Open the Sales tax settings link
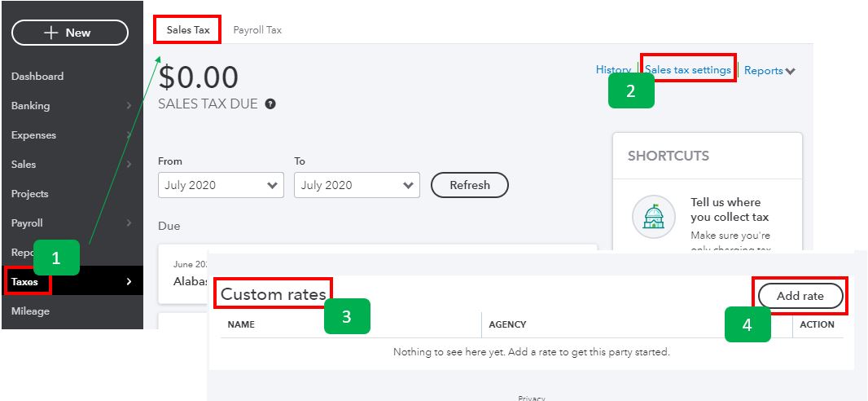 click(687, 70)
